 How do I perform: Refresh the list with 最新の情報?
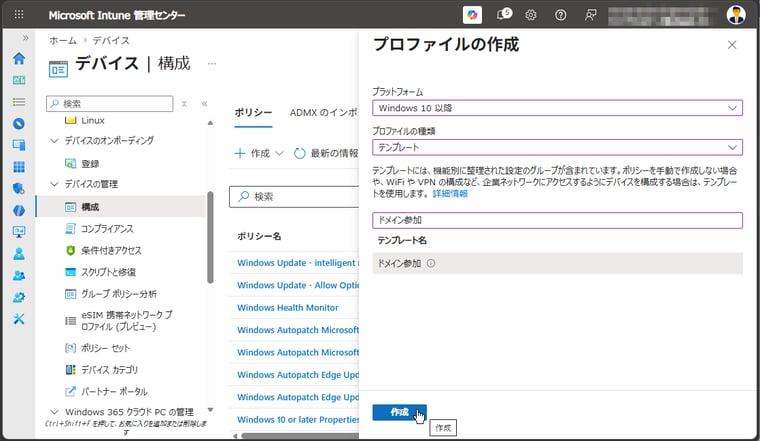click(326, 154)
